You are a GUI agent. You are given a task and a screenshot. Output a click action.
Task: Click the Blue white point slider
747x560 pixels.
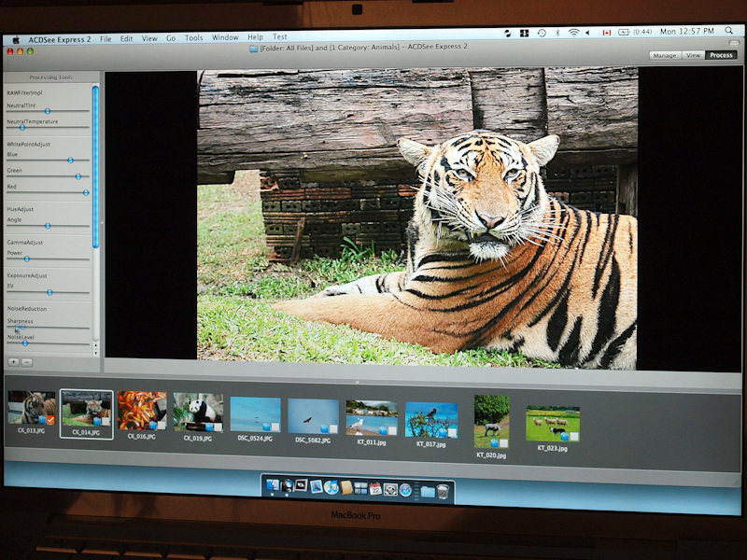click(x=71, y=160)
